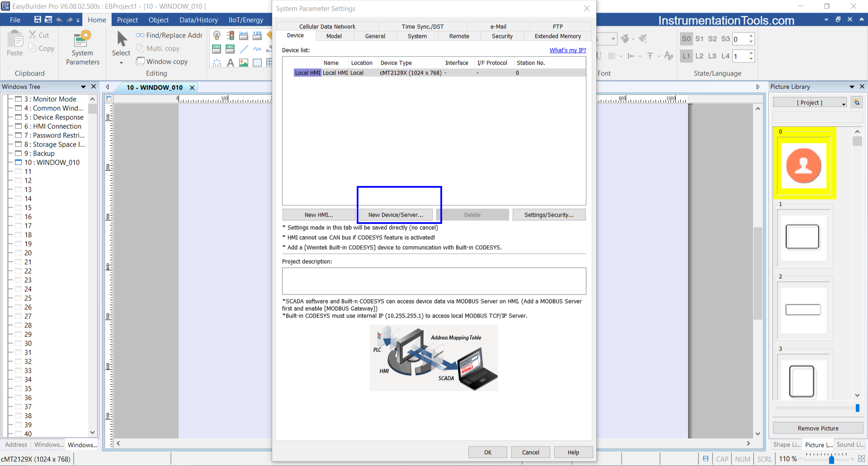This screenshot has width=868, height=466.
Task: Collapse the ribbon with the up chevron
Action: [861, 19]
